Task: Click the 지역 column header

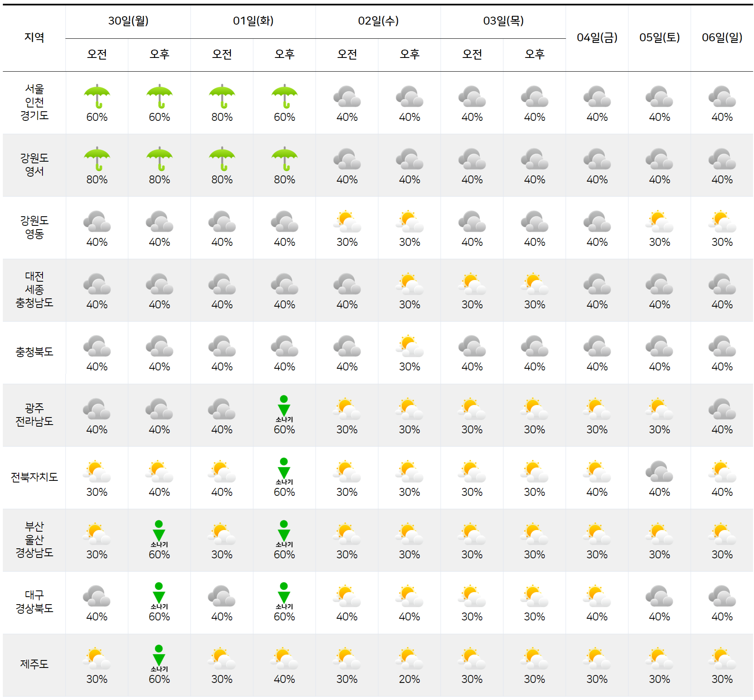Action: (x=34, y=37)
